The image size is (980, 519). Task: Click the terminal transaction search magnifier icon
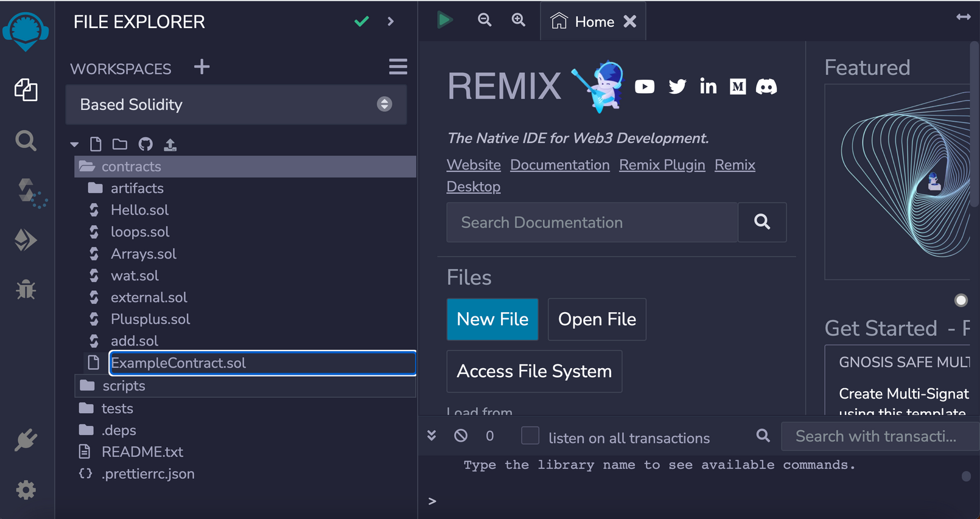tap(763, 436)
